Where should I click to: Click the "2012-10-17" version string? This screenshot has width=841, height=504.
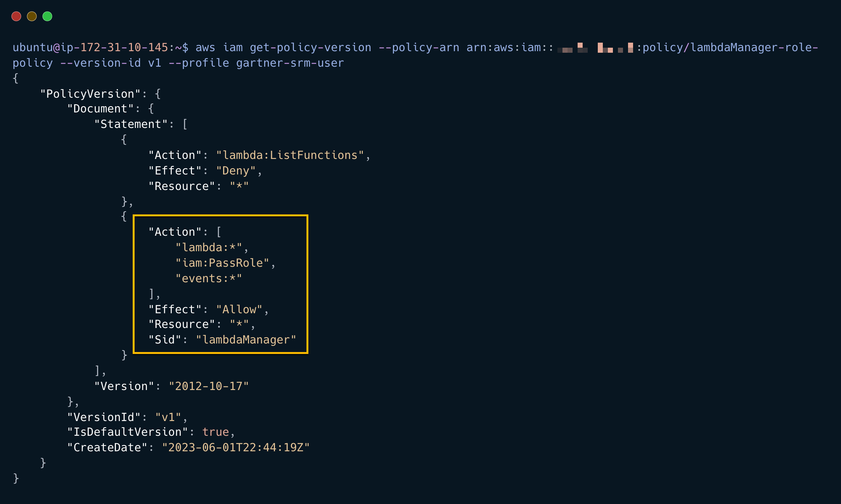209,387
